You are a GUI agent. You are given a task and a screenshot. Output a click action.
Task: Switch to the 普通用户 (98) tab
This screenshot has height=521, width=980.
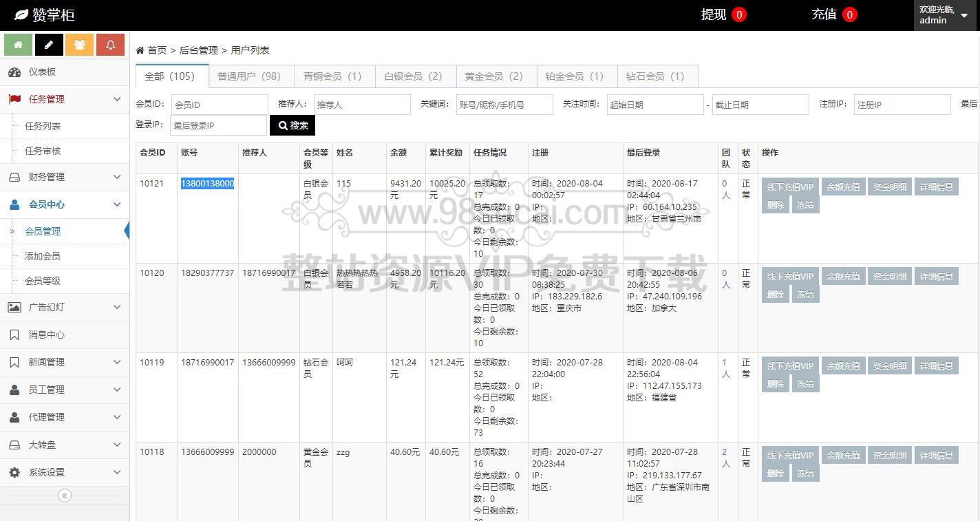tap(248, 76)
